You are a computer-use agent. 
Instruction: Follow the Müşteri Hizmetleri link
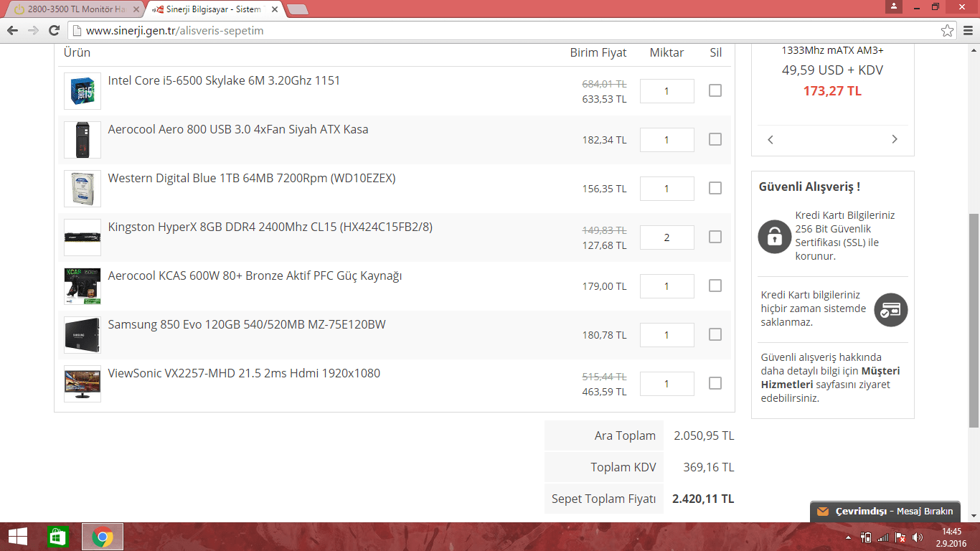tap(831, 377)
